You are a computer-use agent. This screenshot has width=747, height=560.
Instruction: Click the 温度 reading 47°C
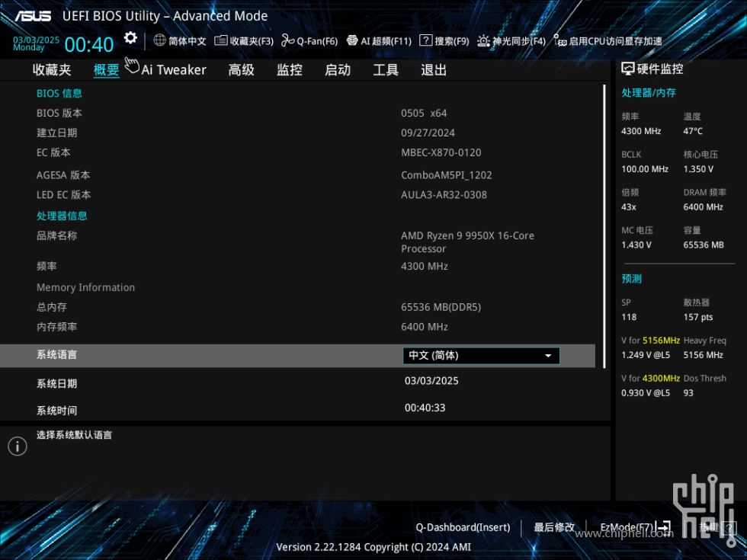693,131
